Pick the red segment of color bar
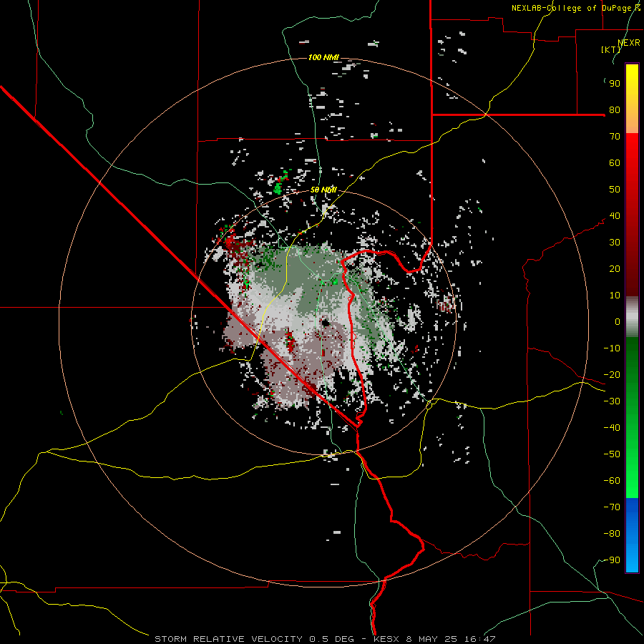Screen dimensions: 644x644 632,215
